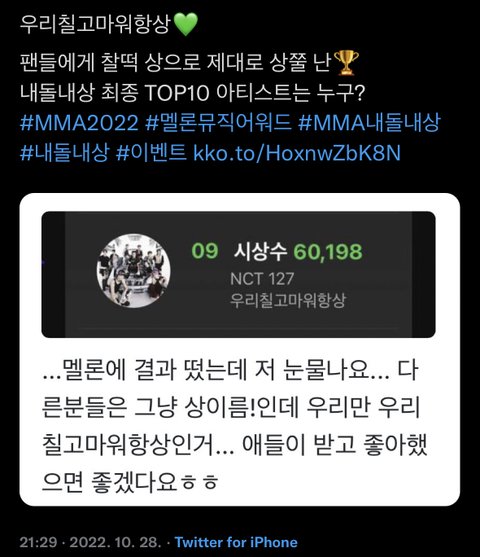The image size is (480, 557).
Task: Open the #MMA2022 hashtag
Action: click(79, 123)
